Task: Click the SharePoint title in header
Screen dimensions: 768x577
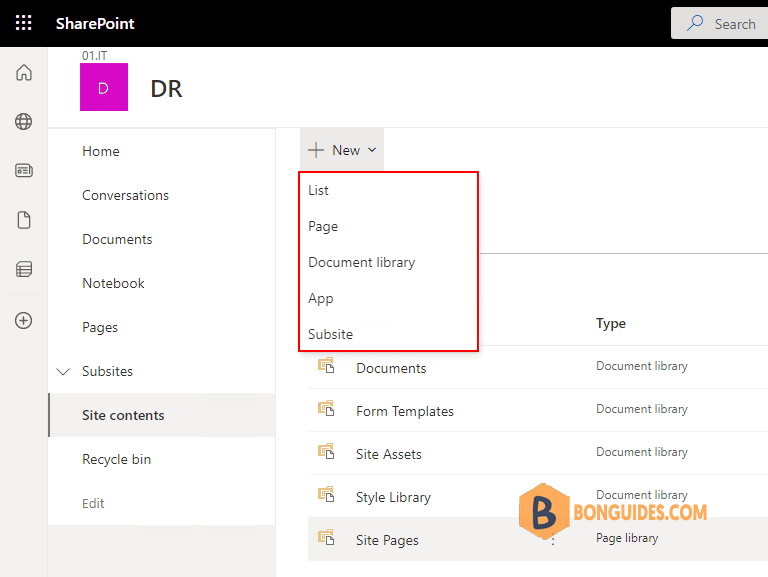Action: click(x=95, y=24)
